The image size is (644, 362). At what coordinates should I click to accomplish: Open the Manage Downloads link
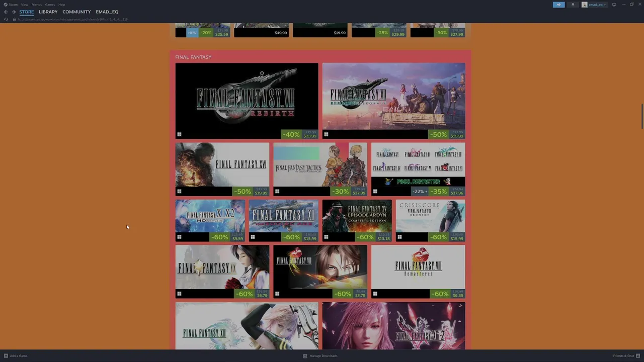tap(324, 356)
